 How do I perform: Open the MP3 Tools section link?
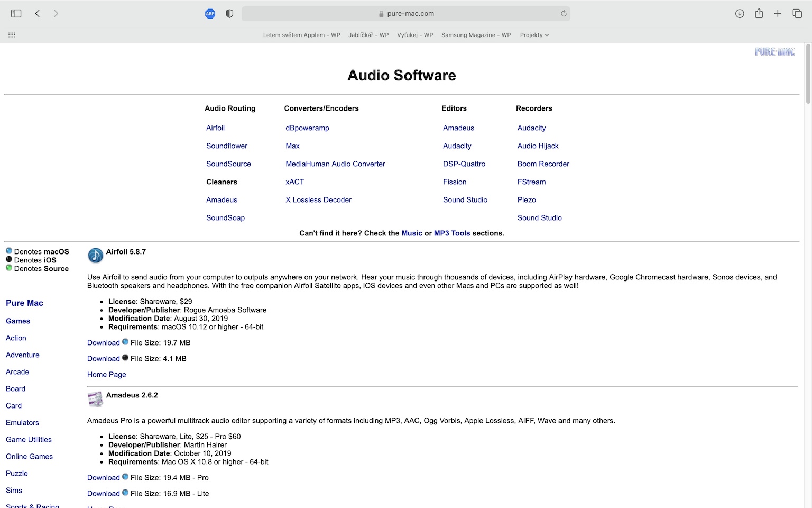(x=452, y=233)
